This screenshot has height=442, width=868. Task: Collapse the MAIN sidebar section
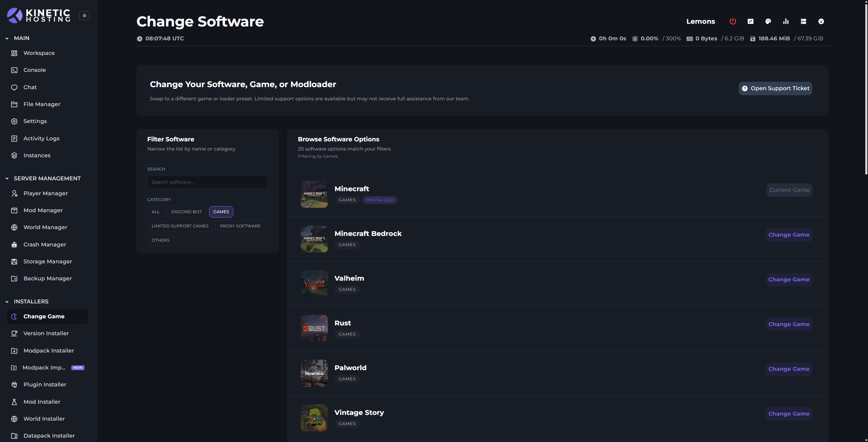click(7, 38)
